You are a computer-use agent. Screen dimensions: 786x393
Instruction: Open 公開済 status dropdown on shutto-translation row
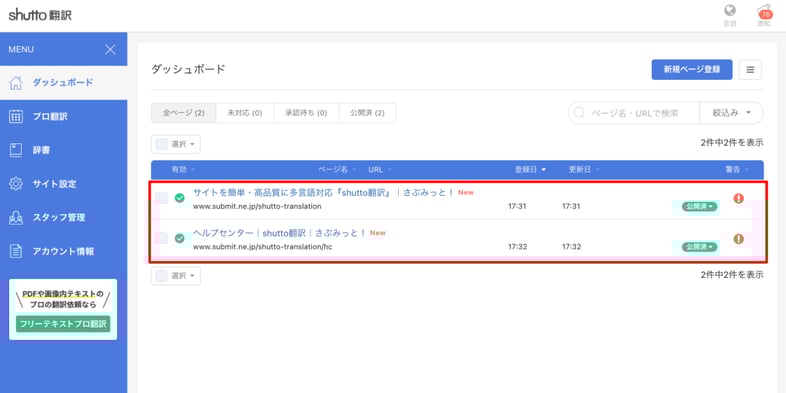tap(699, 207)
